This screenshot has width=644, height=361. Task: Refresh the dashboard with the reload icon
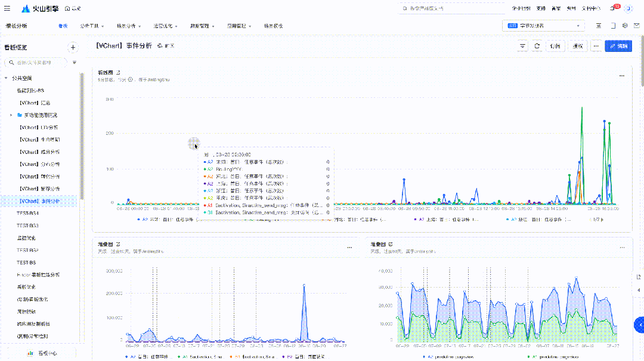coord(537,46)
